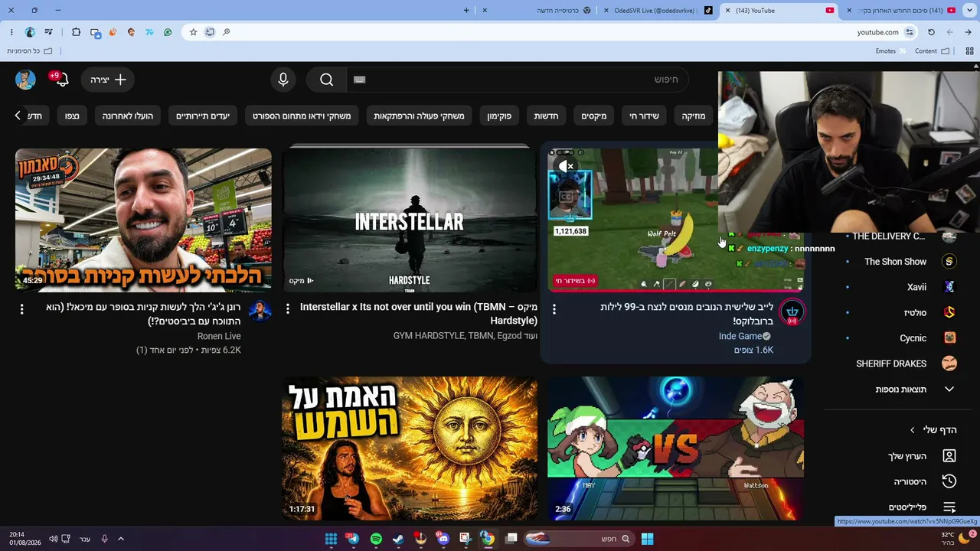Open the Ronen Live channel link
980x551 pixels.
pos(219,336)
